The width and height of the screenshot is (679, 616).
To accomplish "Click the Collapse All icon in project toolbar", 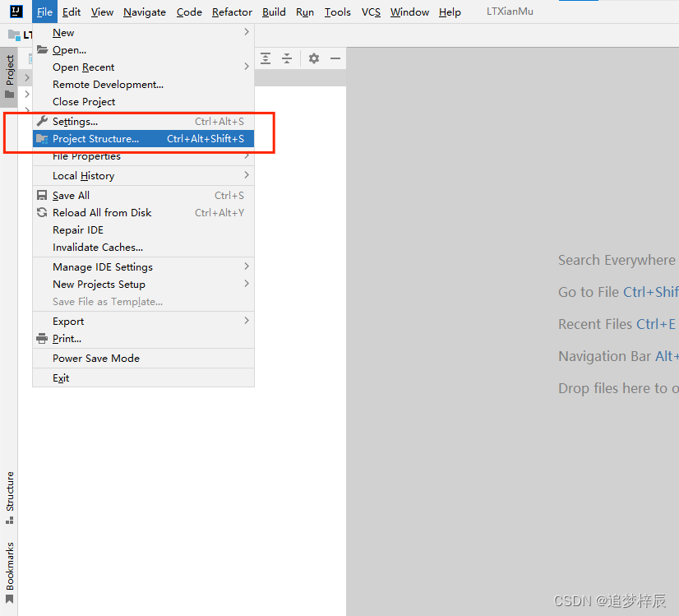I will click(x=287, y=58).
